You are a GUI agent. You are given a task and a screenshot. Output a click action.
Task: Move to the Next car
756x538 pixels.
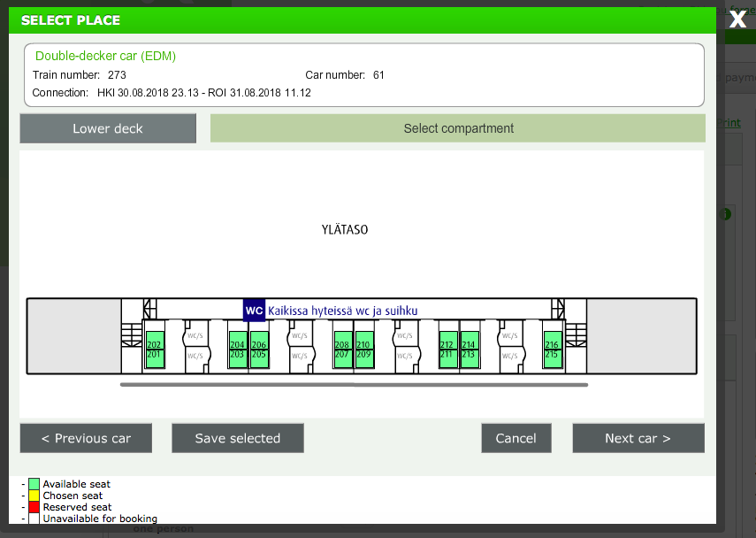click(x=638, y=438)
